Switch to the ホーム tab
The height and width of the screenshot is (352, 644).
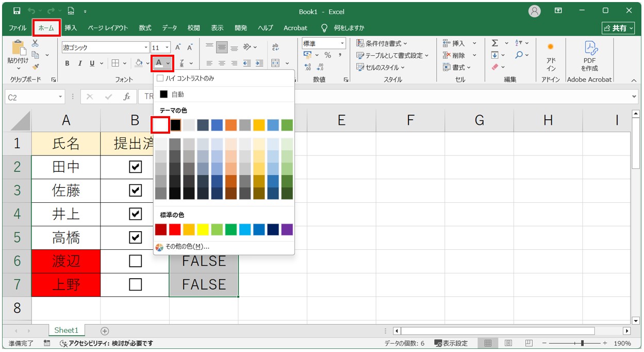[46, 28]
